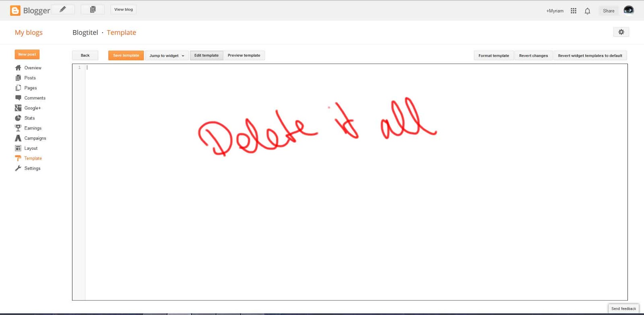644x315 pixels.
Task: Click the Stats pie chart icon
Action: click(x=18, y=118)
